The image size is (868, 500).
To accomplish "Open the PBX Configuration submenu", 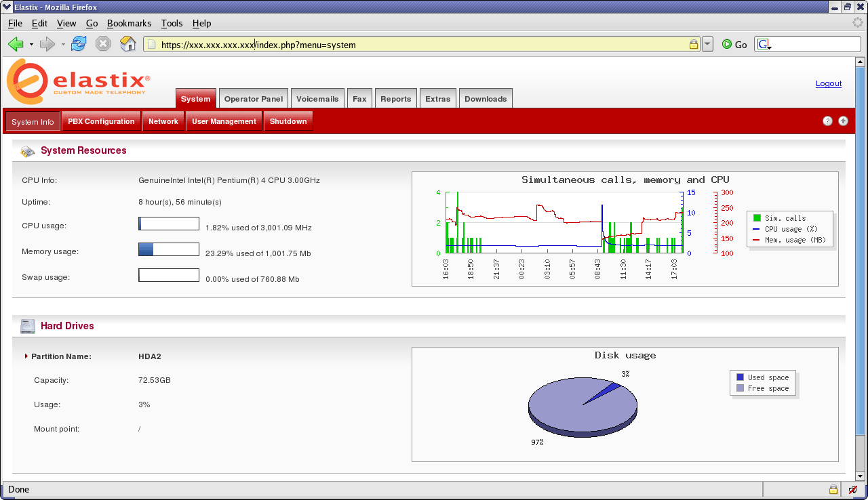I will pyautogui.click(x=101, y=121).
